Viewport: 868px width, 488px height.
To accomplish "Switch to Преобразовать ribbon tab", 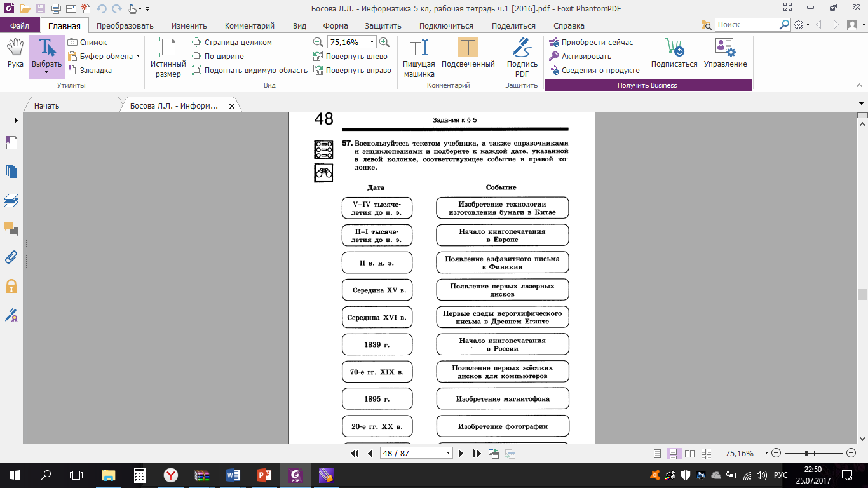I will pos(125,26).
